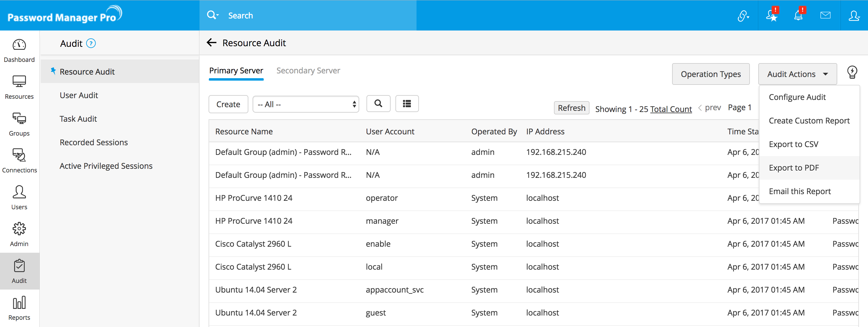Click the Total Count link
The image size is (868, 327).
point(671,109)
